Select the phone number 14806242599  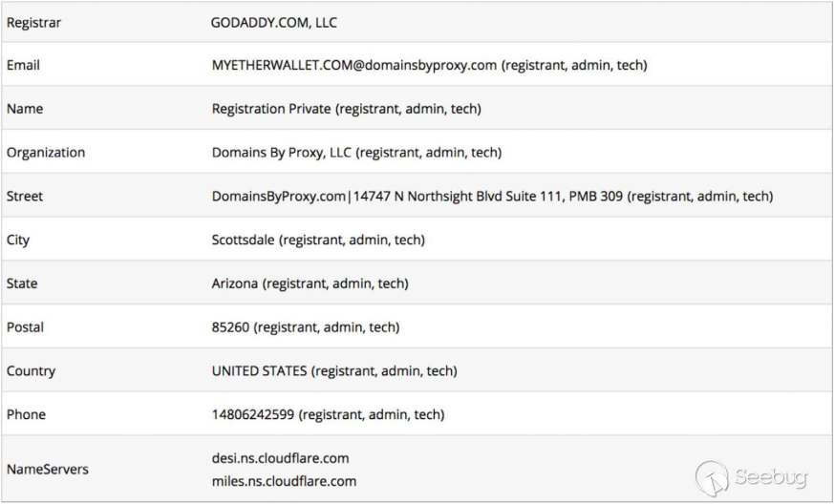pos(254,415)
